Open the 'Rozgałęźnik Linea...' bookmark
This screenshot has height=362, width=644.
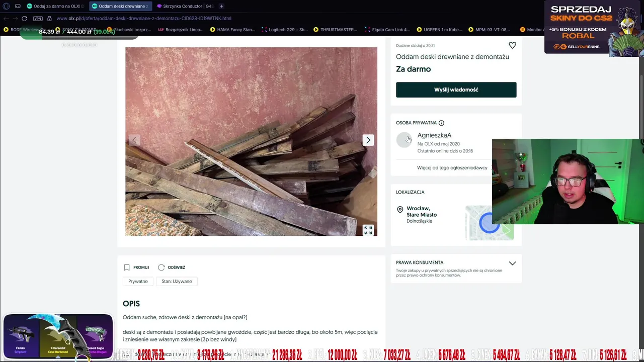tap(181, 30)
